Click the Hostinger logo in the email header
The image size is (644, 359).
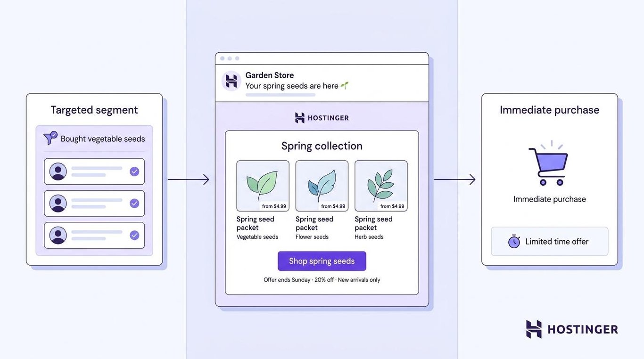[x=322, y=118]
